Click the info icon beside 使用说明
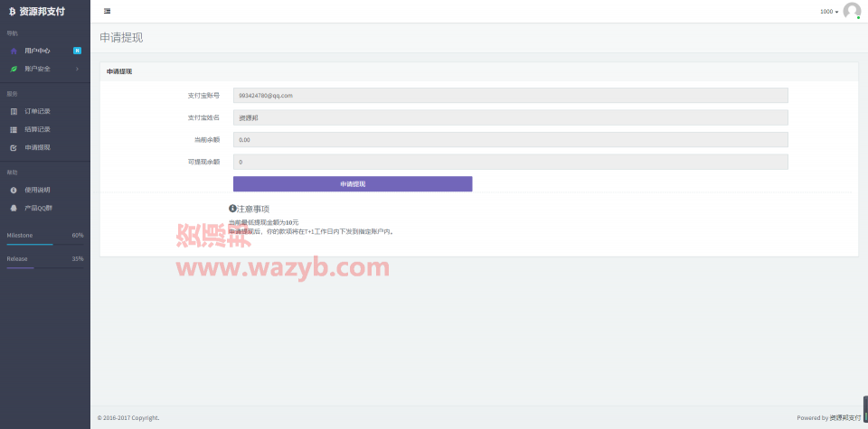Screen dimensions: 868x429 tap(14, 190)
